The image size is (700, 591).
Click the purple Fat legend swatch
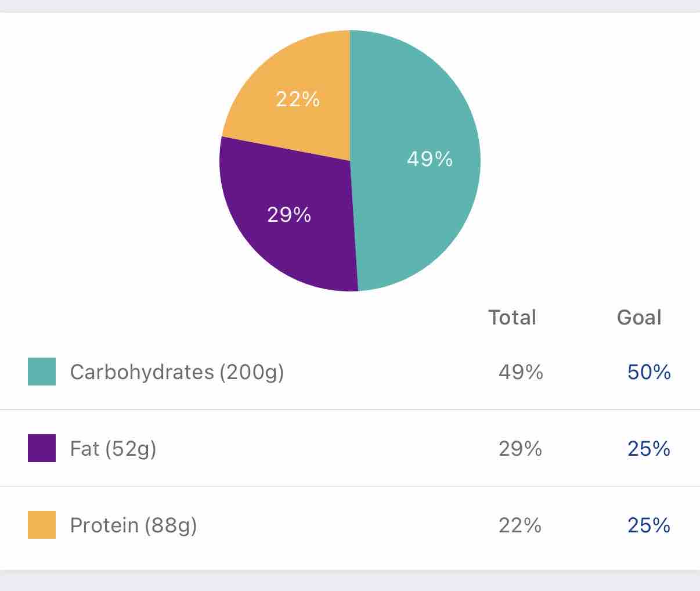coord(42,448)
